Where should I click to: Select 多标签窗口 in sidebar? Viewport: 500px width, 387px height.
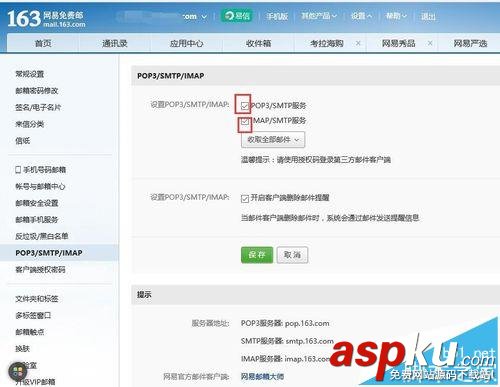coord(33,315)
